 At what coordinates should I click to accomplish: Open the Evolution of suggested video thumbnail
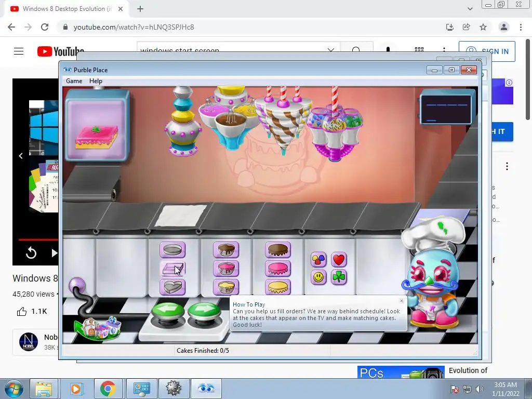pos(401,372)
